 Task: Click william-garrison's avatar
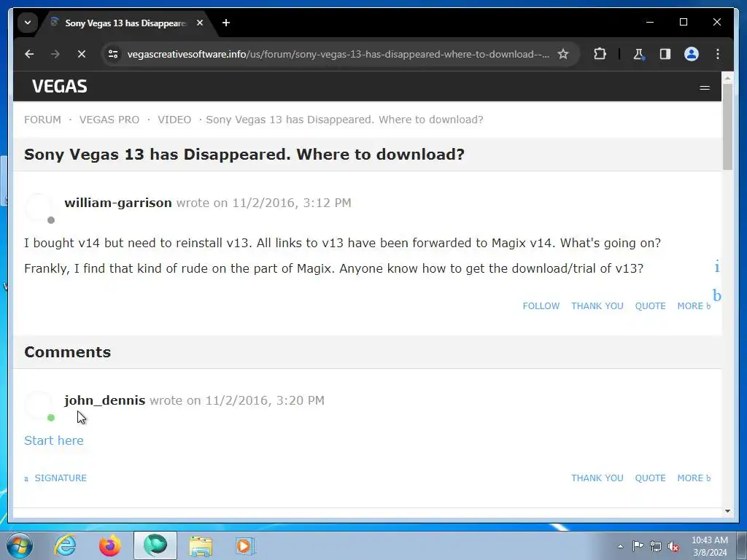(x=39, y=208)
